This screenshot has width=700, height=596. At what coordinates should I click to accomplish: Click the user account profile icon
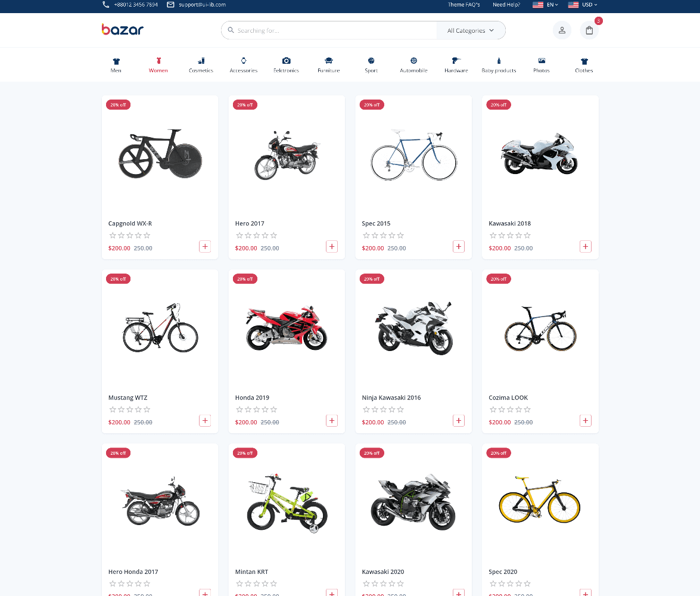562,30
